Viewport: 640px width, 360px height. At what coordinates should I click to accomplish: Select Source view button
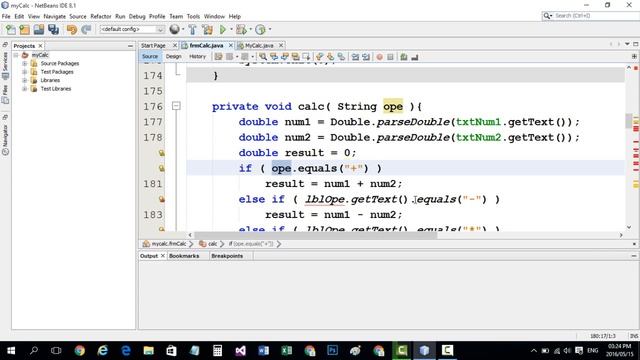point(150,57)
